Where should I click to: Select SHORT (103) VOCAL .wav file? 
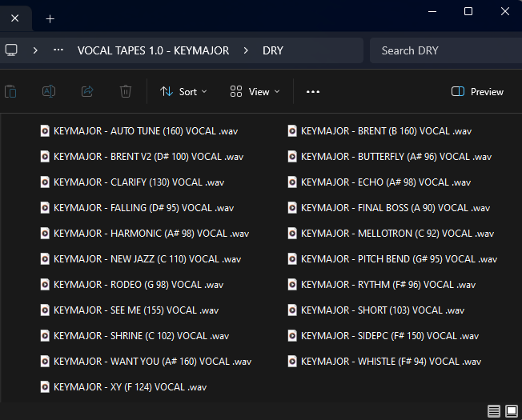point(376,310)
